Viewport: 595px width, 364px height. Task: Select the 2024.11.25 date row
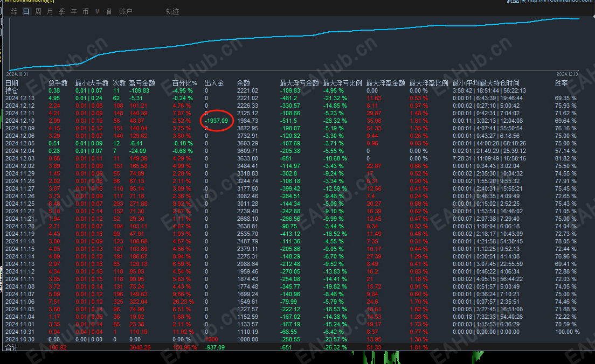coord(20,204)
